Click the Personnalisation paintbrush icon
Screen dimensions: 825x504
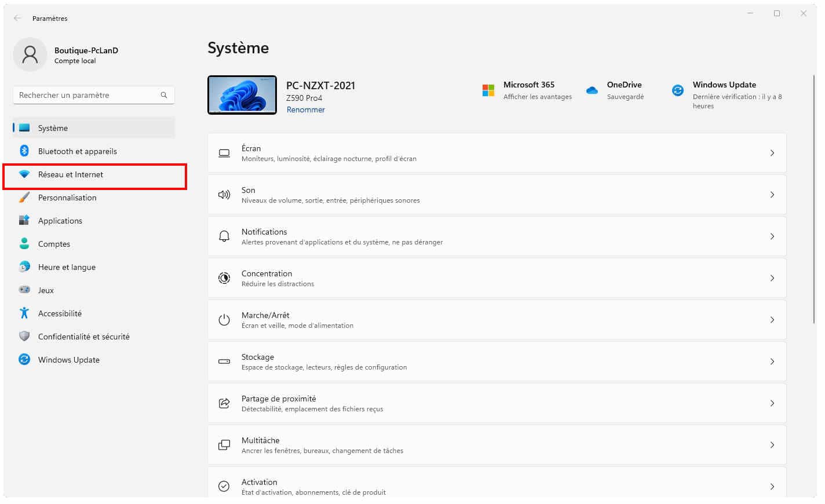tap(24, 198)
